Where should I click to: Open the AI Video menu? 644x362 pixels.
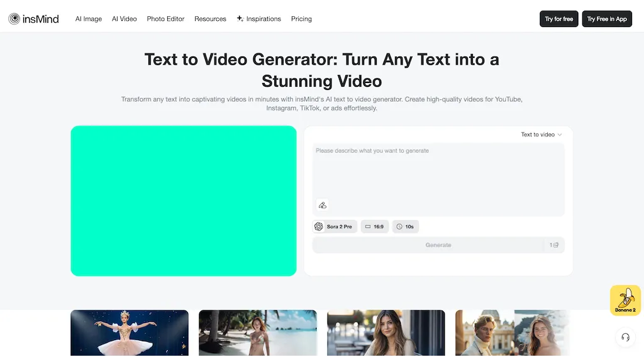124,19
